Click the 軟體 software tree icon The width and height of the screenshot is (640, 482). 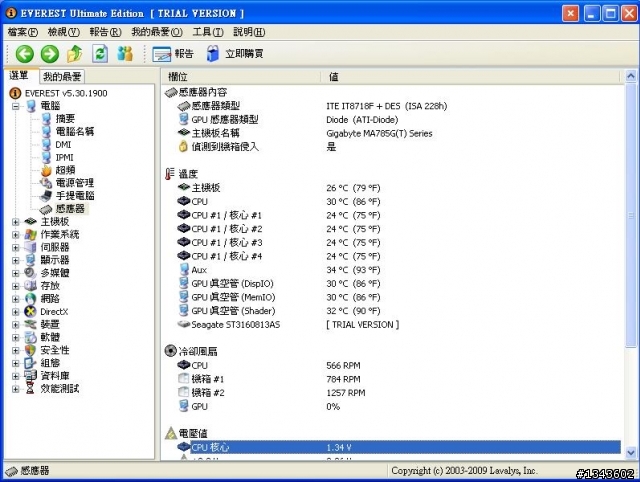pos(31,338)
